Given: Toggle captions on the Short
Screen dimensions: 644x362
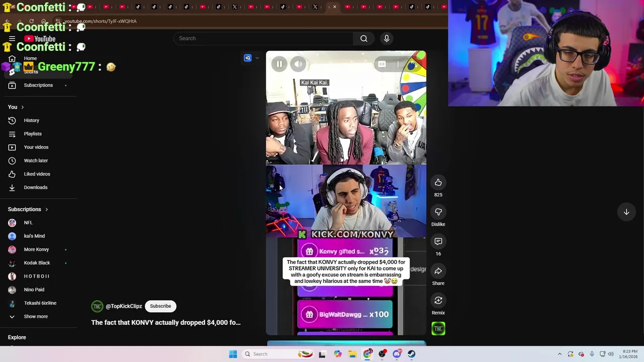Looking at the screenshot, I should [x=382, y=64].
